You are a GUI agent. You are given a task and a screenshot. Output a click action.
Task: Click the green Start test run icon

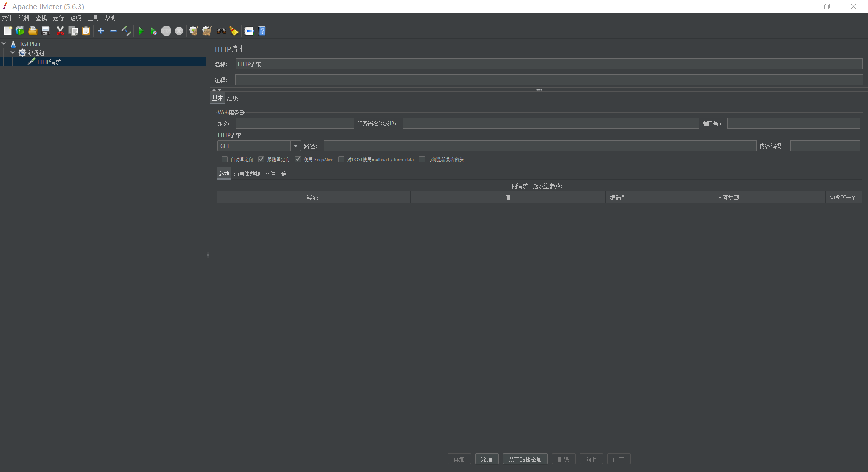point(141,31)
